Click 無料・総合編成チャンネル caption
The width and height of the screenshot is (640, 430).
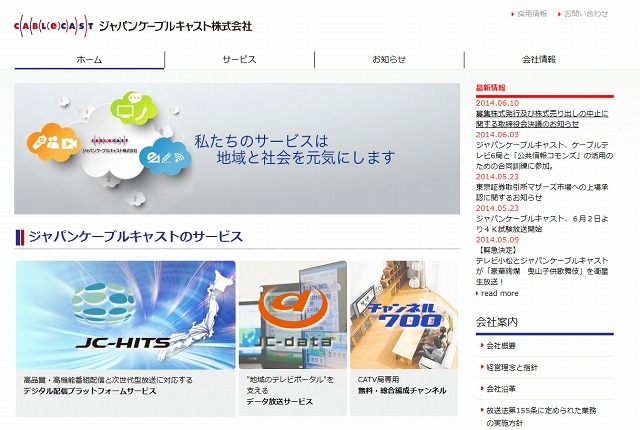click(402, 391)
